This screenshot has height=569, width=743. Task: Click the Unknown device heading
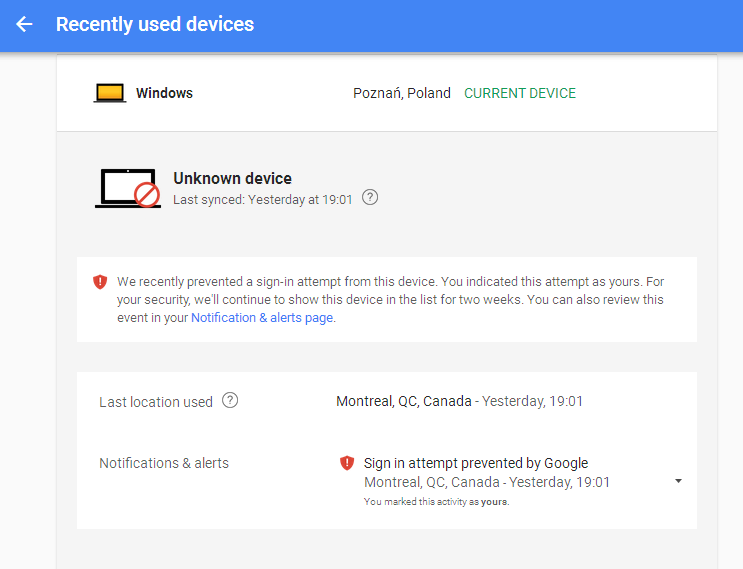[x=232, y=178]
